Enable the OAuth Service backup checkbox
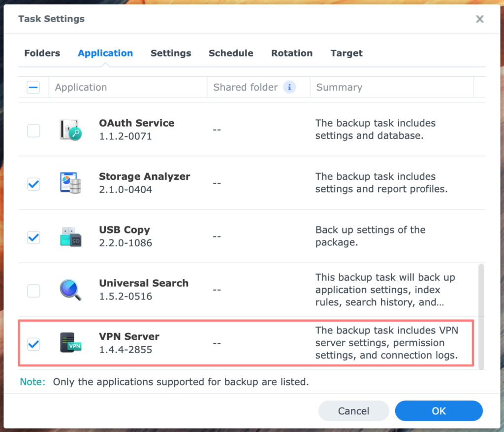 [33, 131]
